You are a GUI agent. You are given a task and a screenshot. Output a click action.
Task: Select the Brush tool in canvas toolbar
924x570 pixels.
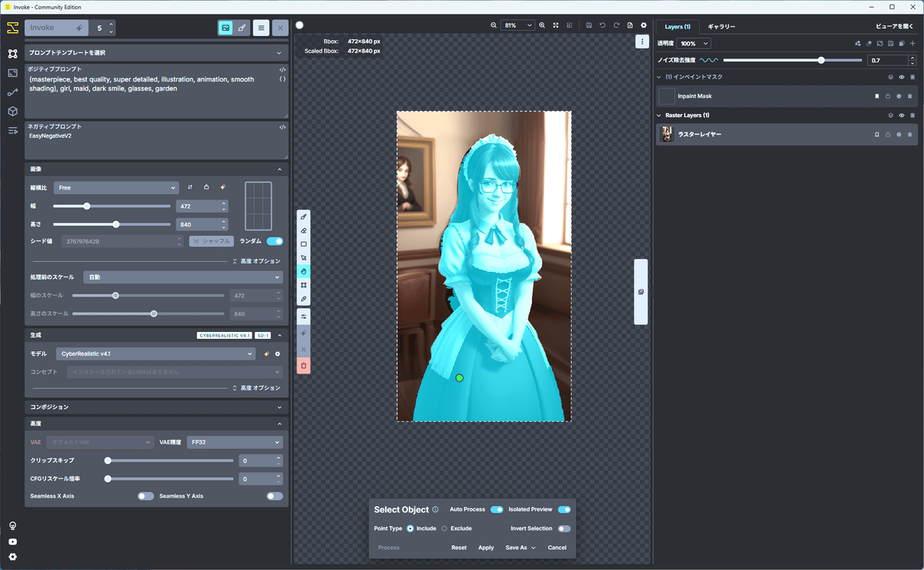pos(304,216)
